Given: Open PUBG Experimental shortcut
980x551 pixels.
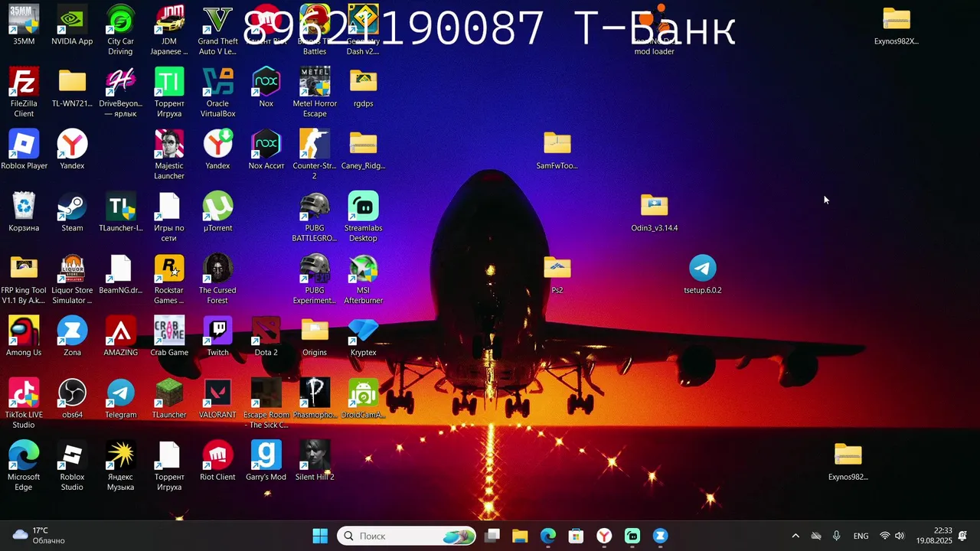Looking at the screenshot, I should (x=315, y=279).
